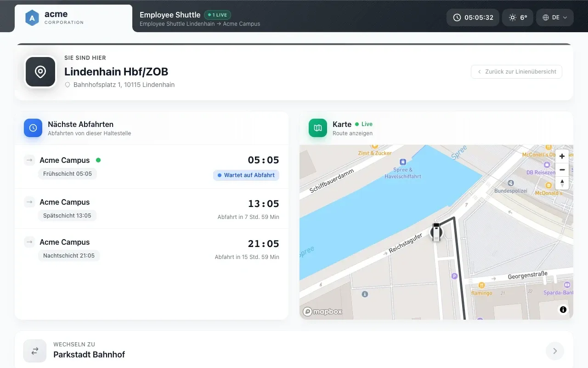
Task: Reset map bearing with compass button
Action: pos(562,183)
